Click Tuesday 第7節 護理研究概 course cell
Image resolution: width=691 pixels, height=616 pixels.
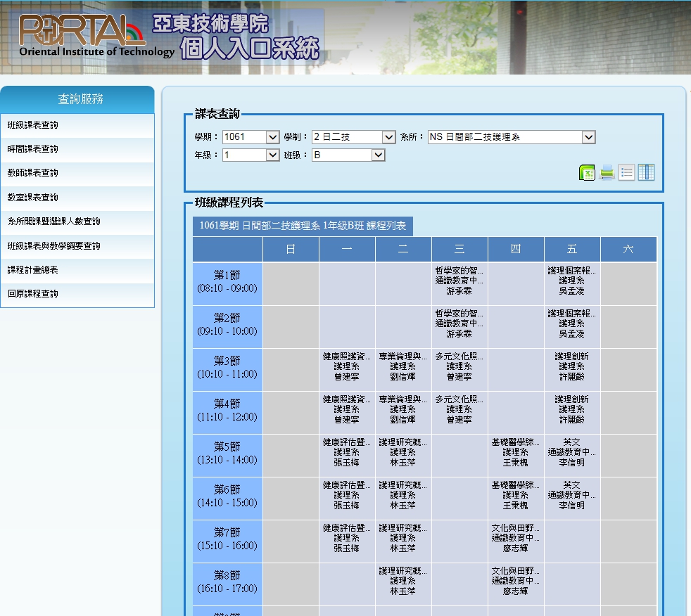(403, 541)
